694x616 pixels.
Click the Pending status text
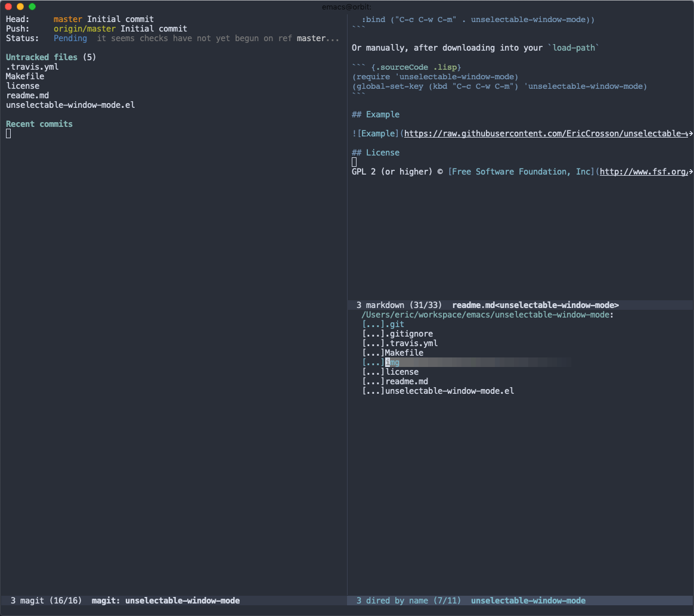70,38
